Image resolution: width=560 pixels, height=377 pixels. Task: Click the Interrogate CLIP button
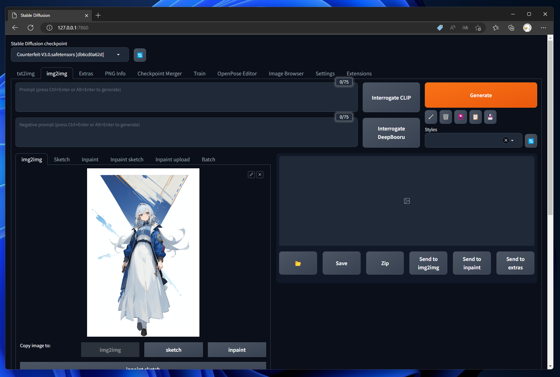391,97
